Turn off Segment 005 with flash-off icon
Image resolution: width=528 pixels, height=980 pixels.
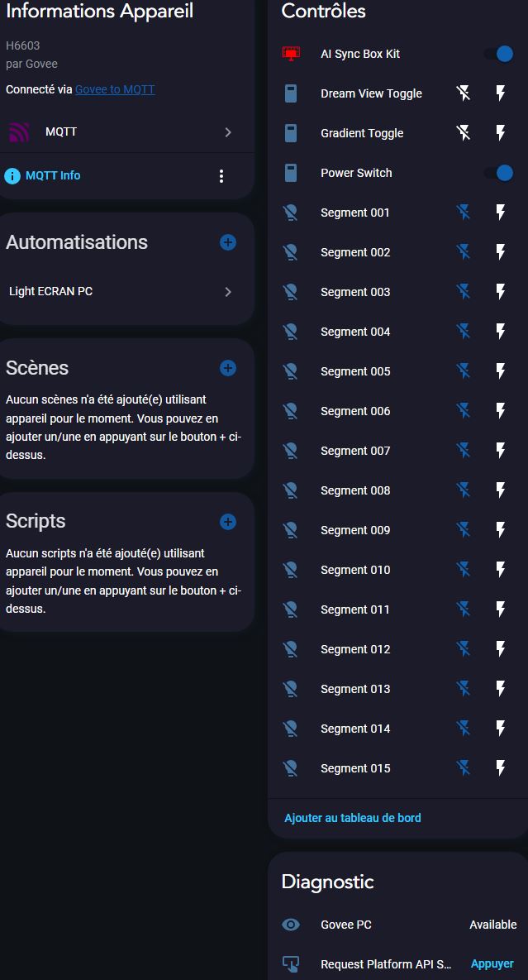[464, 371]
